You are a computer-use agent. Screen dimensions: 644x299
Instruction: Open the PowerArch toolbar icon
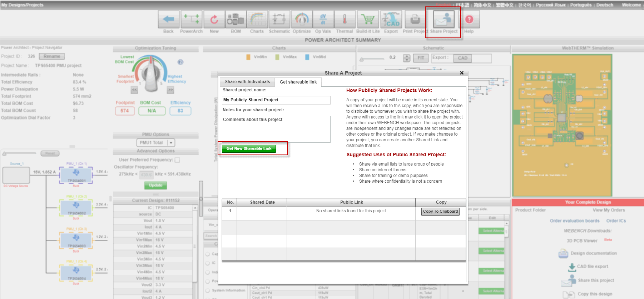point(192,19)
